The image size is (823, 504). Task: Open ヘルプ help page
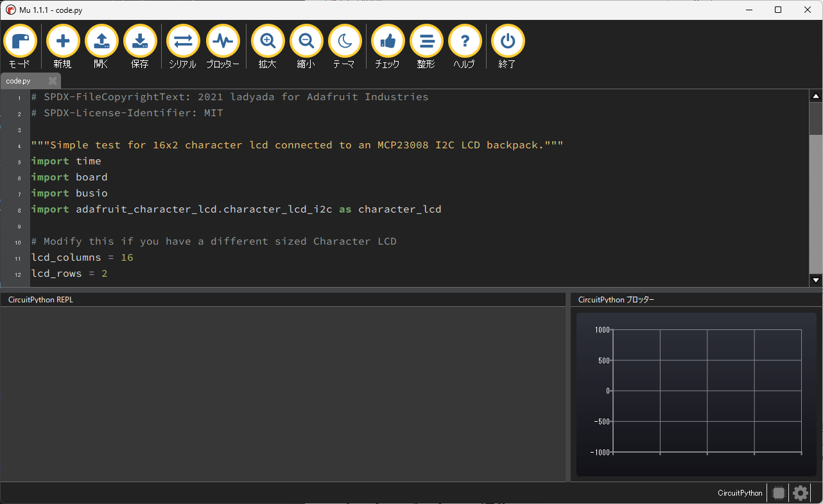coord(465,47)
